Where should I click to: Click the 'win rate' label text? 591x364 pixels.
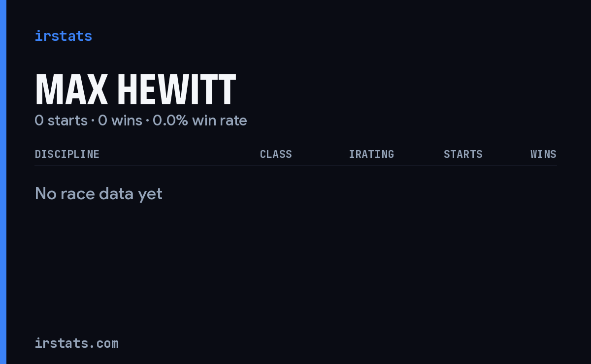pos(220,121)
